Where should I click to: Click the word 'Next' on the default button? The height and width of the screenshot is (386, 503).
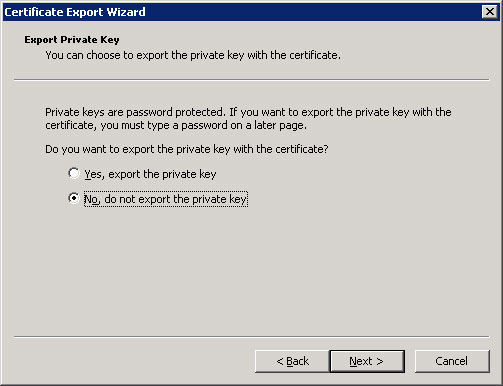click(x=360, y=361)
